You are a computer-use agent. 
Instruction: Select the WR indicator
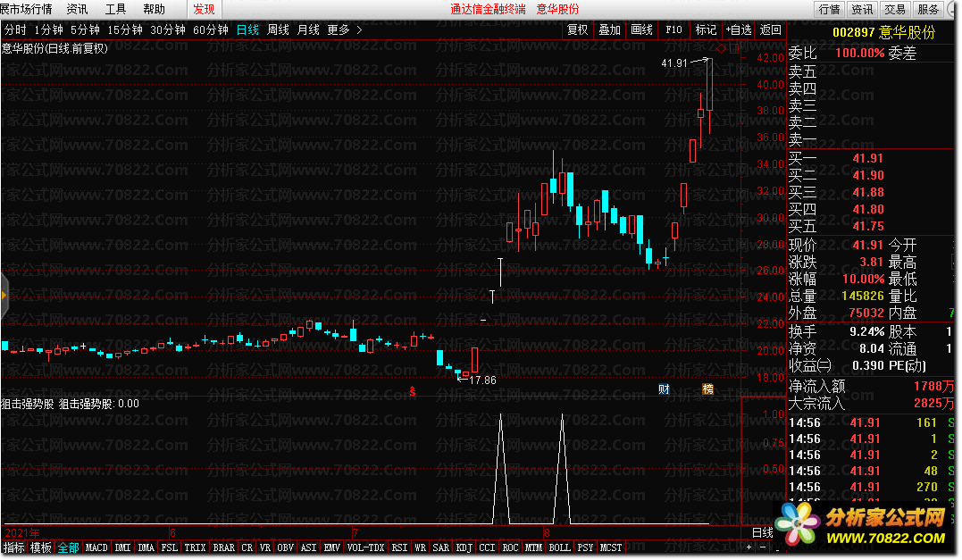[x=421, y=547]
